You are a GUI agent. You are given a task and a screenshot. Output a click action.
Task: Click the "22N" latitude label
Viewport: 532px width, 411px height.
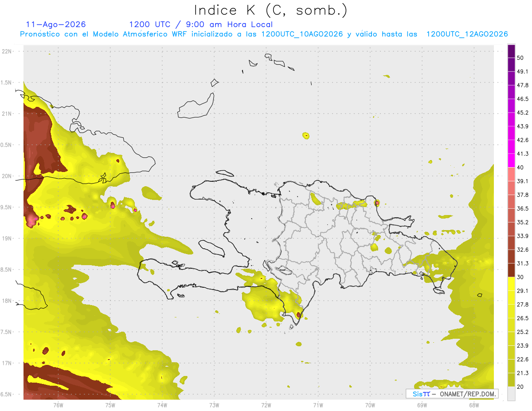(x=8, y=51)
